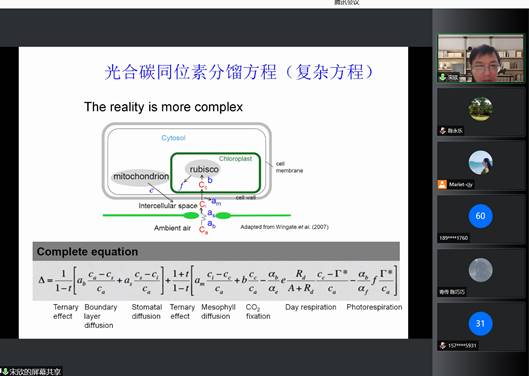Image resolution: width=529 pixels, height=376 pixels.
Task: Click the mitochondrion label in the diagram
Action: pyautogui.click(x=141, y=176)
